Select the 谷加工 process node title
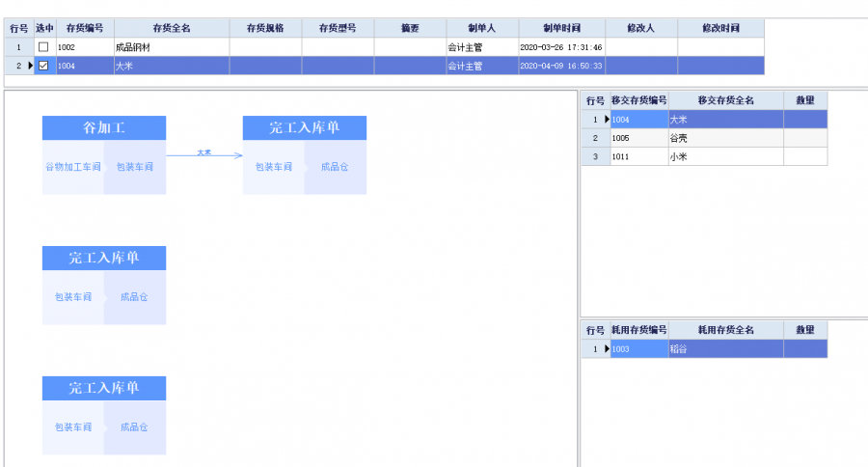The height and width of the screenshot is (467, 868). click(x=104, y=128)
